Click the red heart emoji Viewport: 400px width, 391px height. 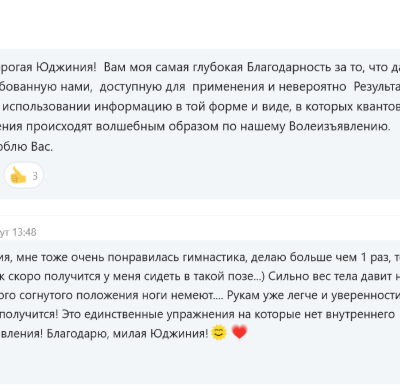pos(239,333)
